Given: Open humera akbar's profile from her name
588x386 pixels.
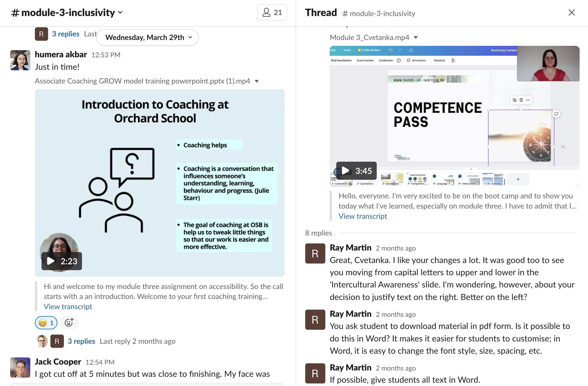Looking at the screenshot, I should 61,54.
